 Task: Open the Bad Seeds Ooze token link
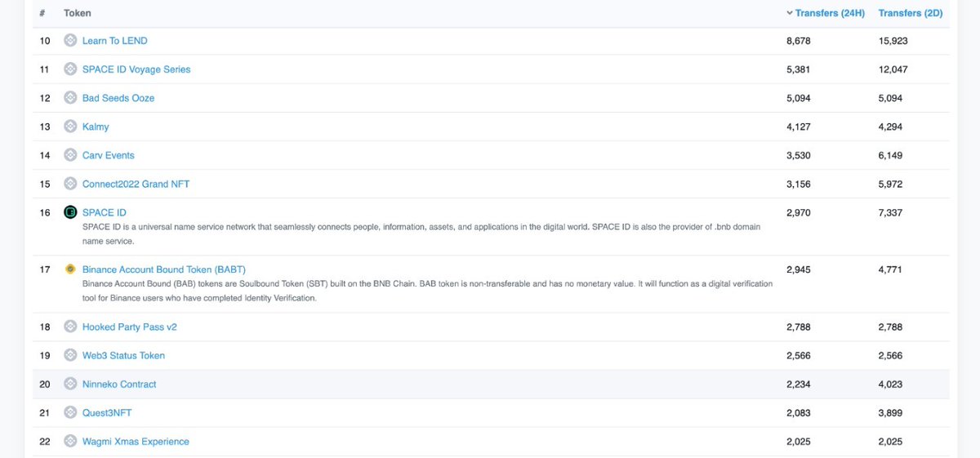pos(118,98)
